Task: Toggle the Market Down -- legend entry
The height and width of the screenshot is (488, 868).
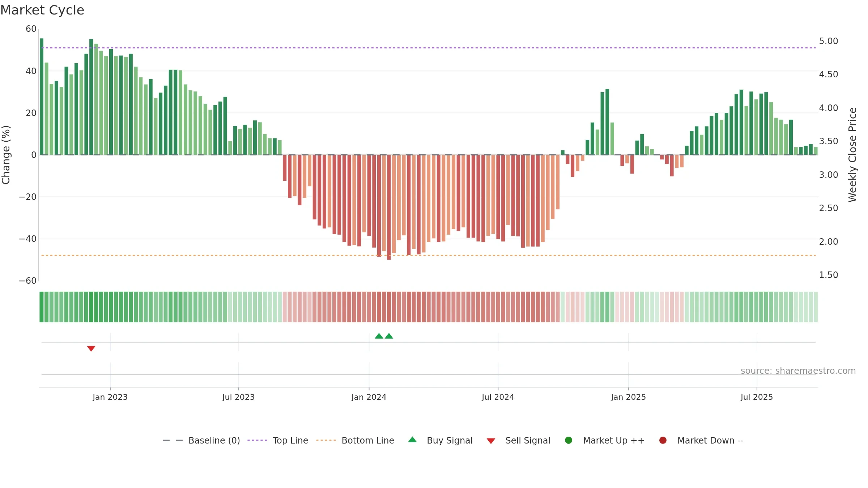Action: [x=701, y=440]
